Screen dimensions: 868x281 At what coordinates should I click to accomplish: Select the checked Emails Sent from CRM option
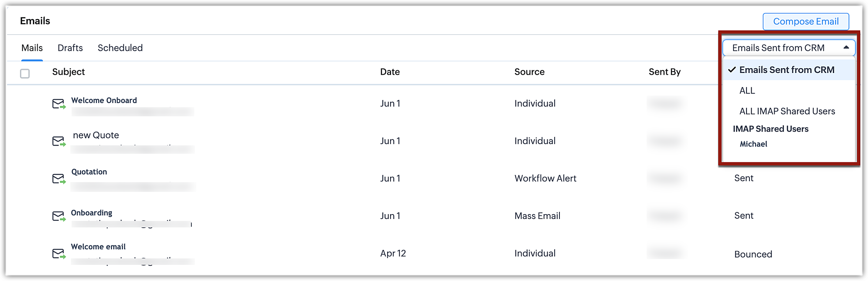786,70
